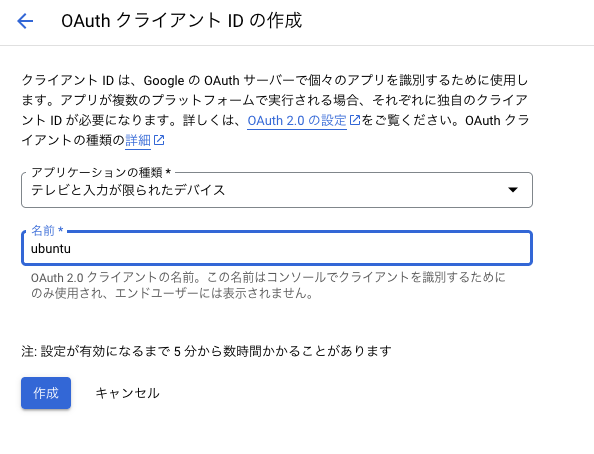Open the 詳細 link
Image resolution: width=594 pixels, height=454 pixels.
point(138,141)
